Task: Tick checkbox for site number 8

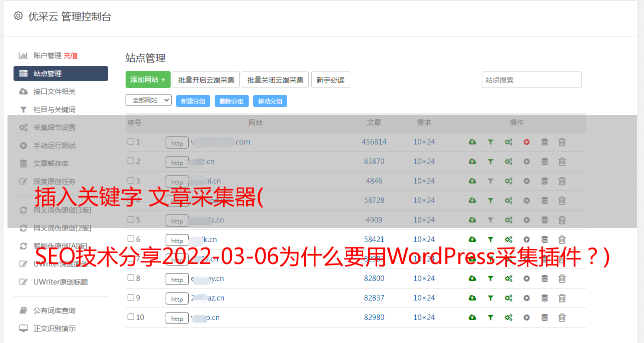Action: [131, 278]
